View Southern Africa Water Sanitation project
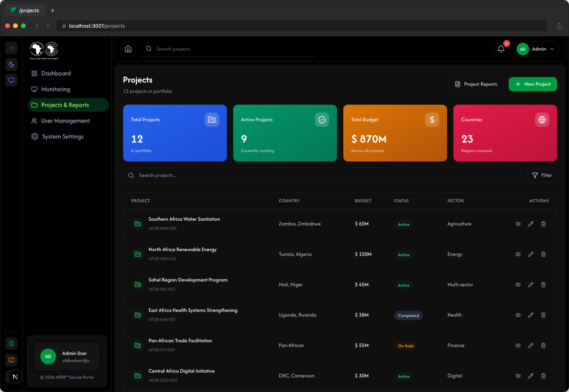Screen dimensions: 569x392 pos(518,224)
